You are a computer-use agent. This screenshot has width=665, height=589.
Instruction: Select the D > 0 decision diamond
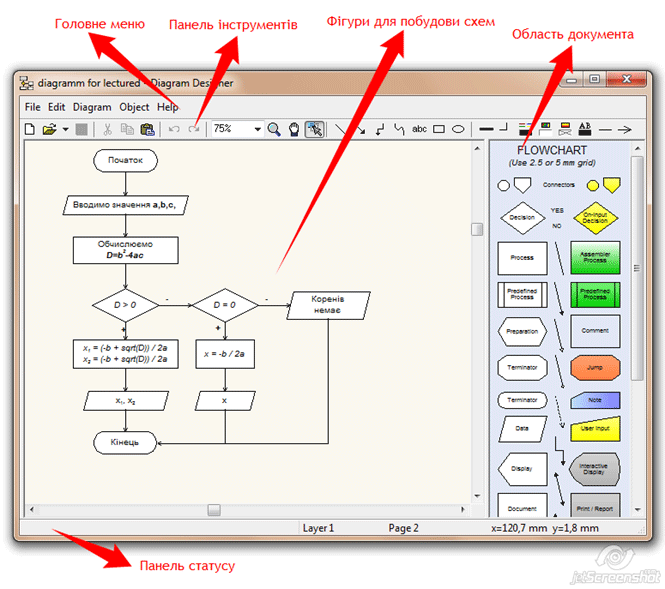pyautogui.click(x=125, y=305)
